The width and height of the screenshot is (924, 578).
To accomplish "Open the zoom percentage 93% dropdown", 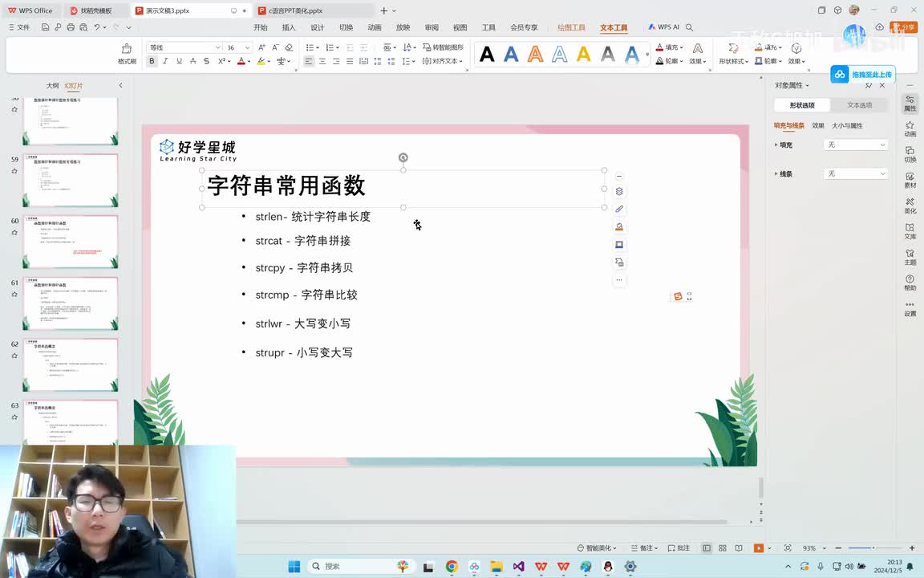I will tap(814, 548).
